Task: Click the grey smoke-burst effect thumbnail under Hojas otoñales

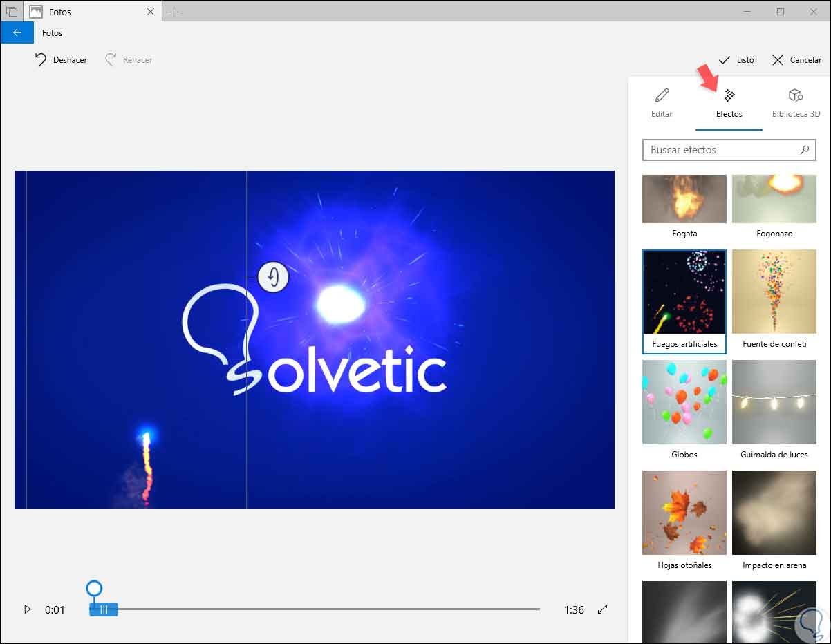Action: (684, 612)
